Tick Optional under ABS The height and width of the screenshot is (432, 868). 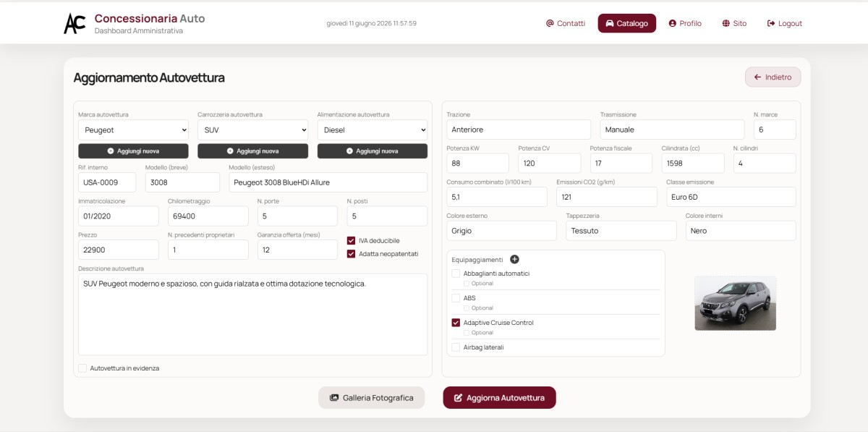pyautogui.click(x=467, y=308)
